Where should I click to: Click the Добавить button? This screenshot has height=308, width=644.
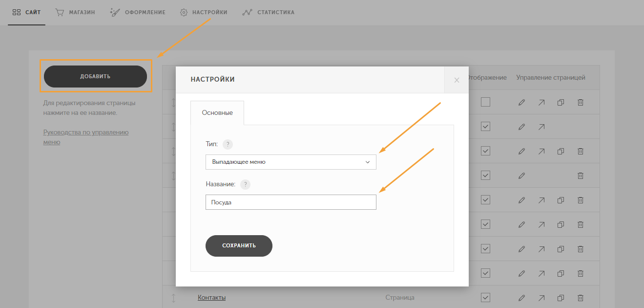pyautogui.click(x=95, y=76)
